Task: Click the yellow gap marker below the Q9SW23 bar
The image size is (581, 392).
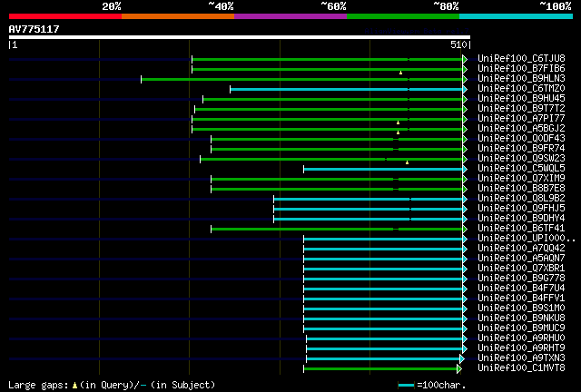Action: pyautogui.click(x=407, y=162)
